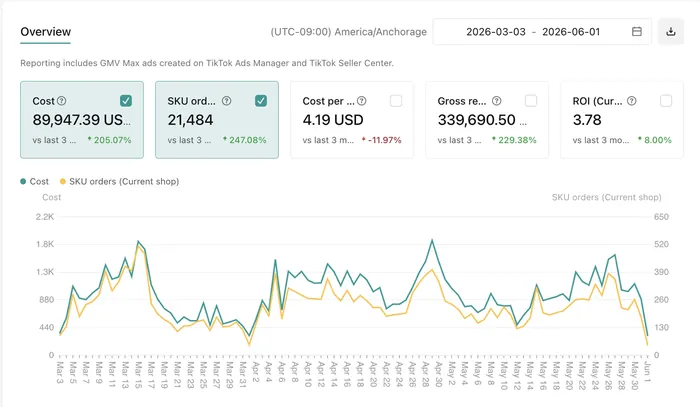Show help tooltip beside ROI
The height and width of the screenshot is (407, 700).
(x=632, y=101)
